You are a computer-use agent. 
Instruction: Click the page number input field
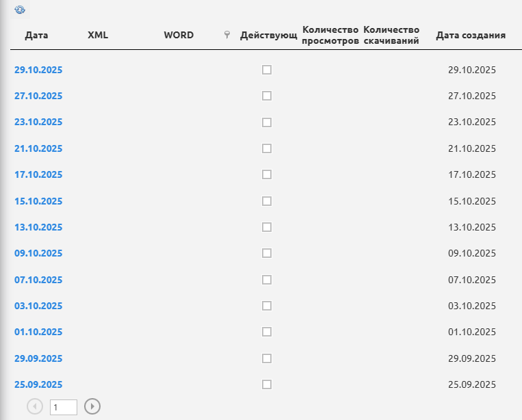click(63, 407)
